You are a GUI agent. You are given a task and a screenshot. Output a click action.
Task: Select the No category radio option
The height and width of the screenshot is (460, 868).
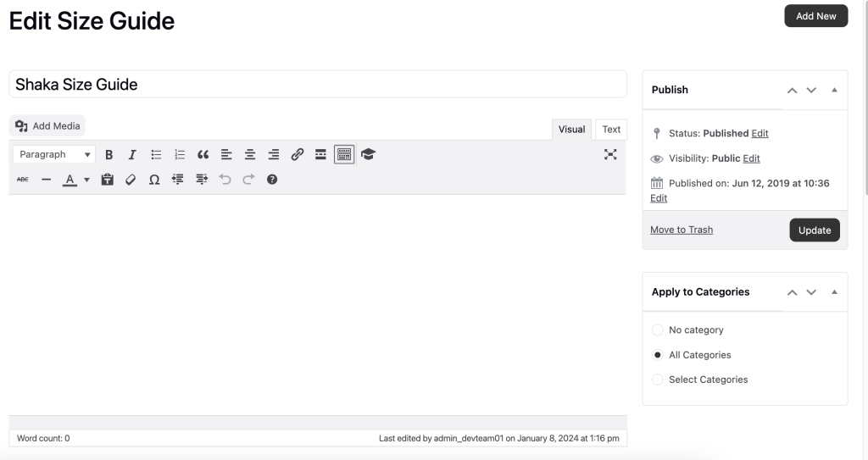click(x=658, y=330)
